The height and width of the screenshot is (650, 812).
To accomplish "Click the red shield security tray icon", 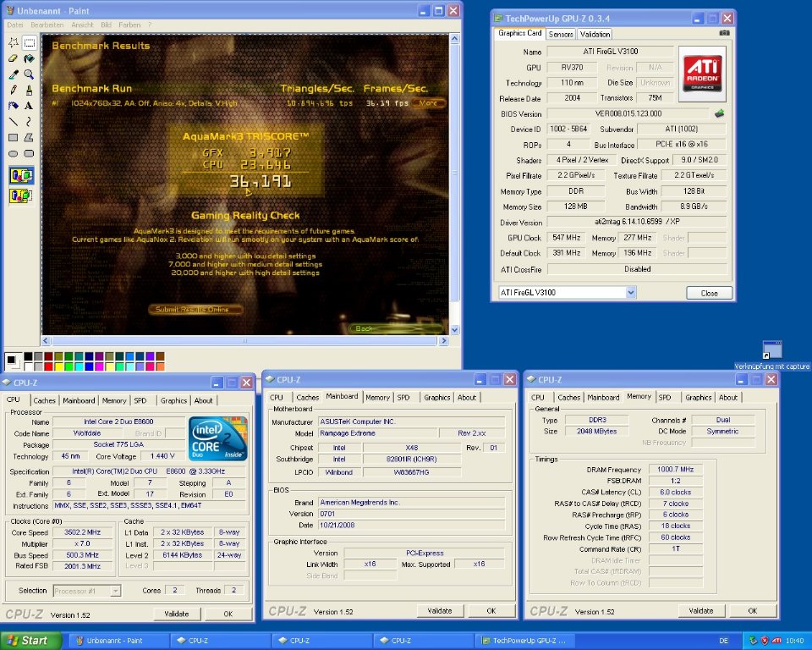I will (765, 641).
